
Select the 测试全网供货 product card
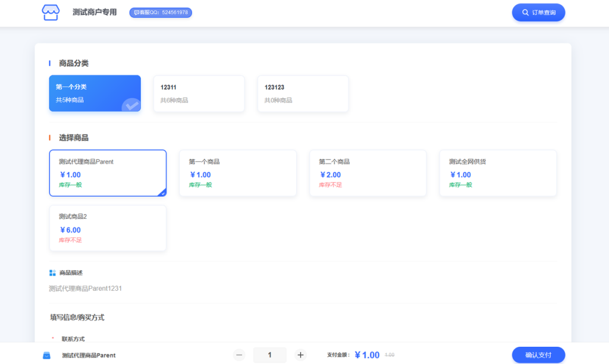click(x=498, y=173)
